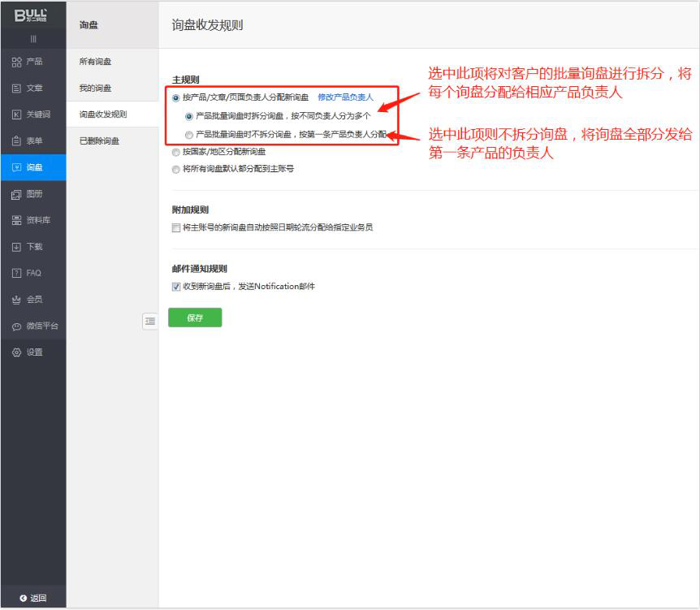This screenshot has width=700, height=610.
Task: Open the 微信平台 chat icon
Action: tap(16, 327)
